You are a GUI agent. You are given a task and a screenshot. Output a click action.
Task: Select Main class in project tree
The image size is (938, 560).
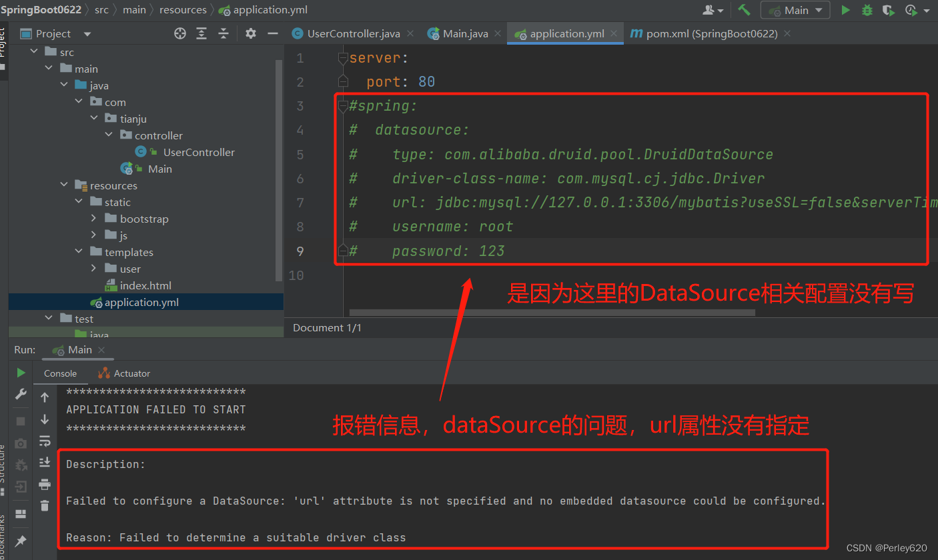[x=160, y=169]
